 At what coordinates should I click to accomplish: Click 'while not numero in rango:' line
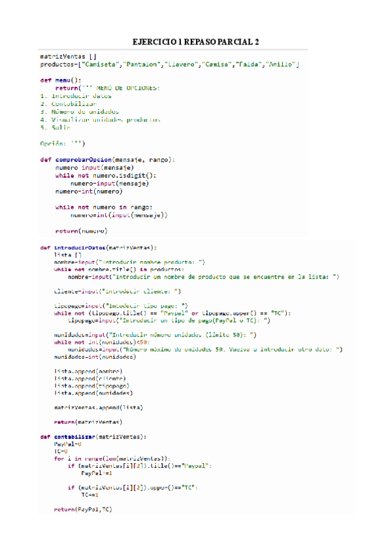[x=104, y=207]
